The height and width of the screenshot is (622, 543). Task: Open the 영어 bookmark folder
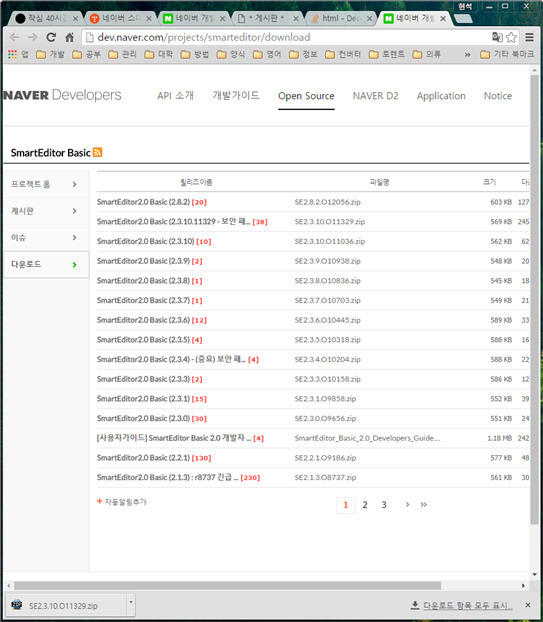click(267, 54)
